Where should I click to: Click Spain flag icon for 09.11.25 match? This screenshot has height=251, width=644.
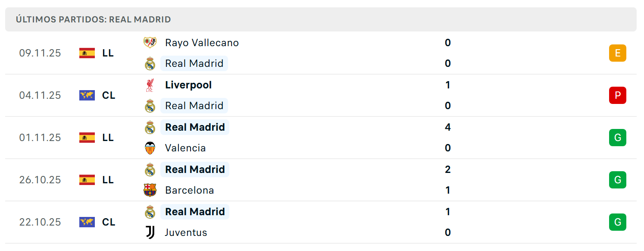tap(87, 53)
